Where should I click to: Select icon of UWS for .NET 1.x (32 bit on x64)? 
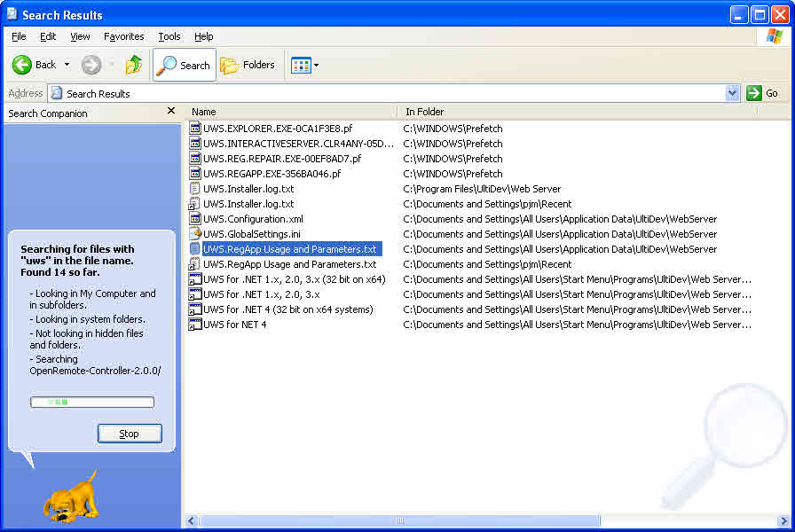pos(194,279)
